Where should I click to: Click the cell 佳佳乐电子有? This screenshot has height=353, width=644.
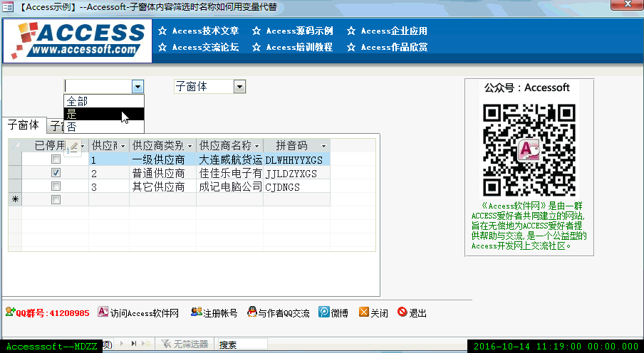(x=230, y=173)
